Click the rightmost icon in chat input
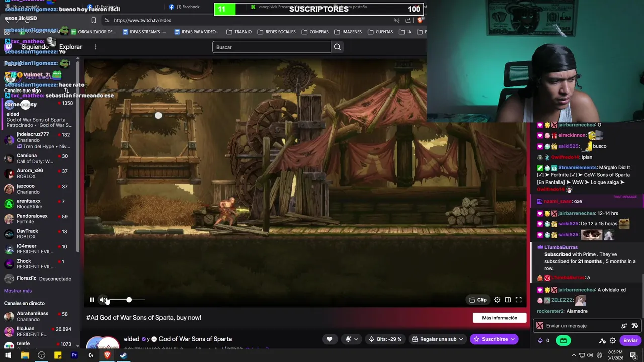Image resolution: width=644 pixels, height=362 pixels. [635, 326]
